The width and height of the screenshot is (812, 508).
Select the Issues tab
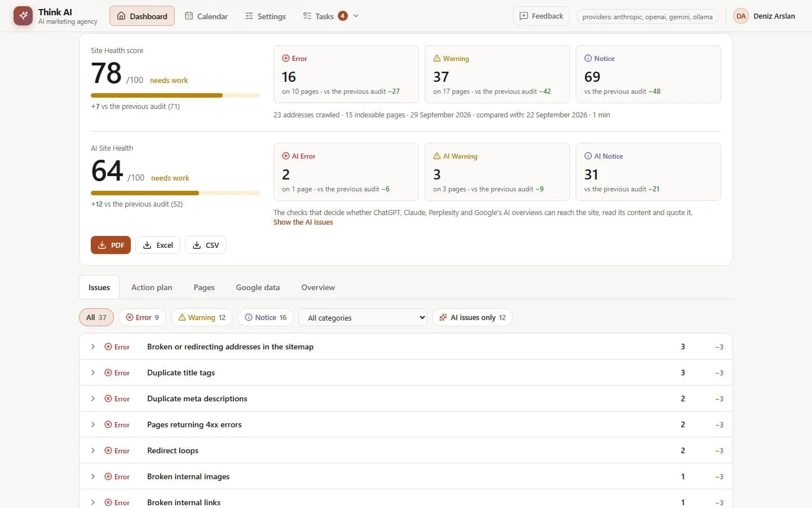pyautogui.click(x=99, y=287)
